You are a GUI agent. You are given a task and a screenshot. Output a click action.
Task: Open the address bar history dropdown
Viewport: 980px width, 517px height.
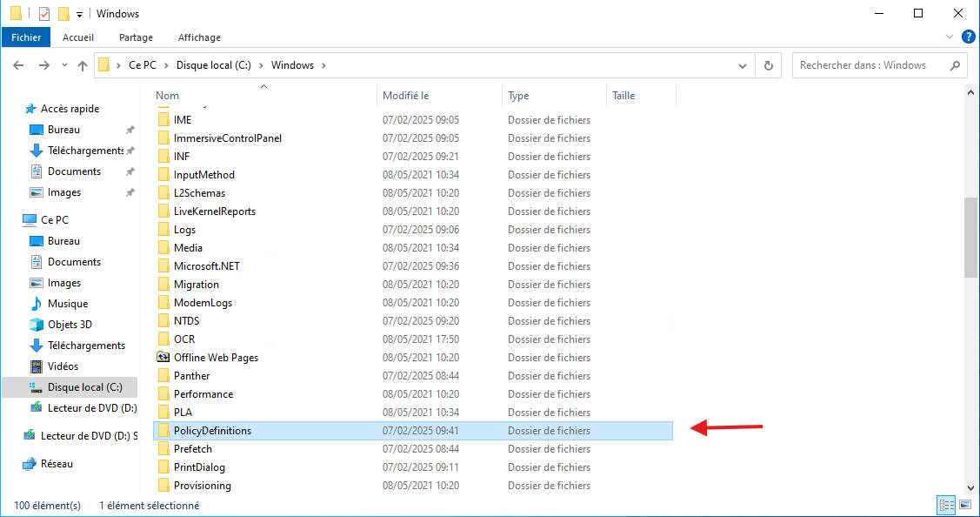click(x=743, y=65)
